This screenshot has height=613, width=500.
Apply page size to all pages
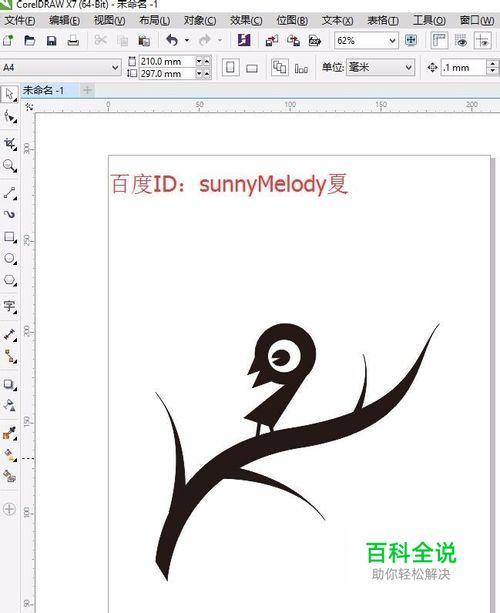(x=280, y=68)
